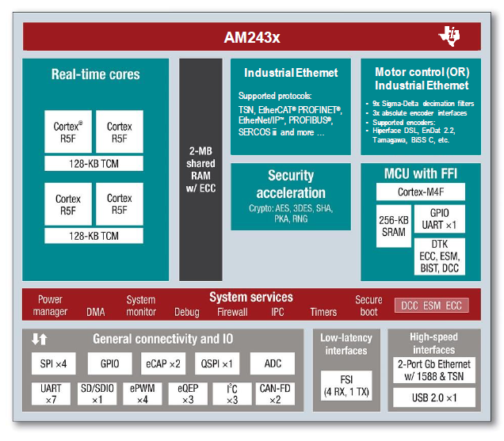Select the USB 2.0 ×1 box
This screenshot has height=441, width=504.
click(433, 397)
